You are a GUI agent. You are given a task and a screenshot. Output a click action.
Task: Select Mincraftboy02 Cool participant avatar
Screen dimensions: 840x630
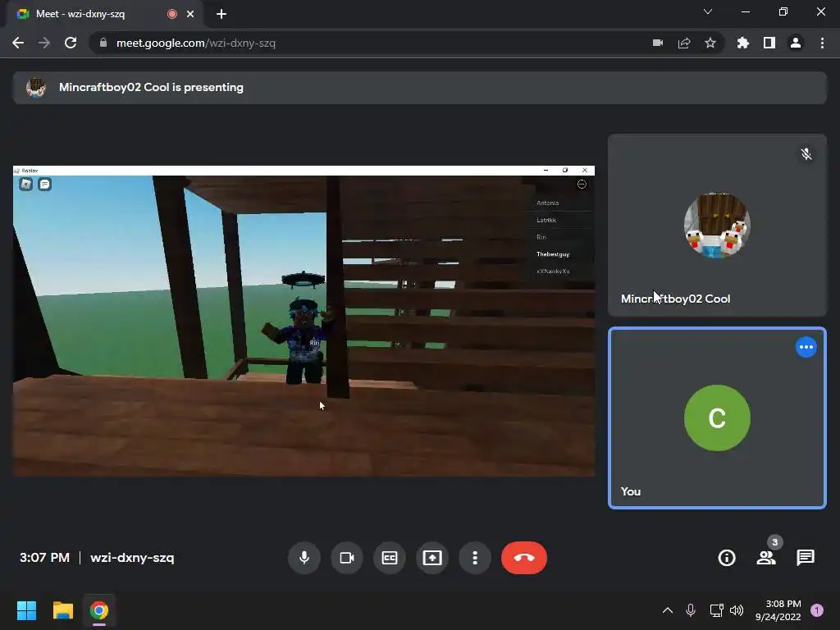pos(717,225)
